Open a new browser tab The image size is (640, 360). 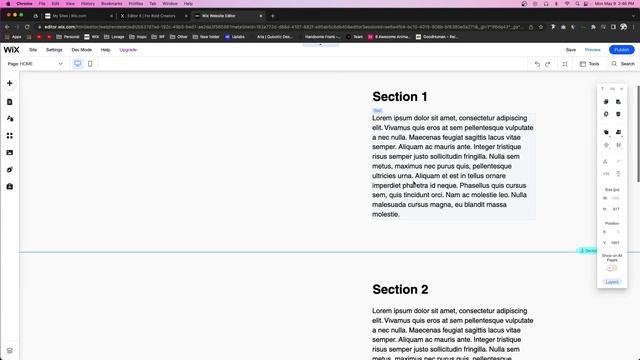coord(273,16)
